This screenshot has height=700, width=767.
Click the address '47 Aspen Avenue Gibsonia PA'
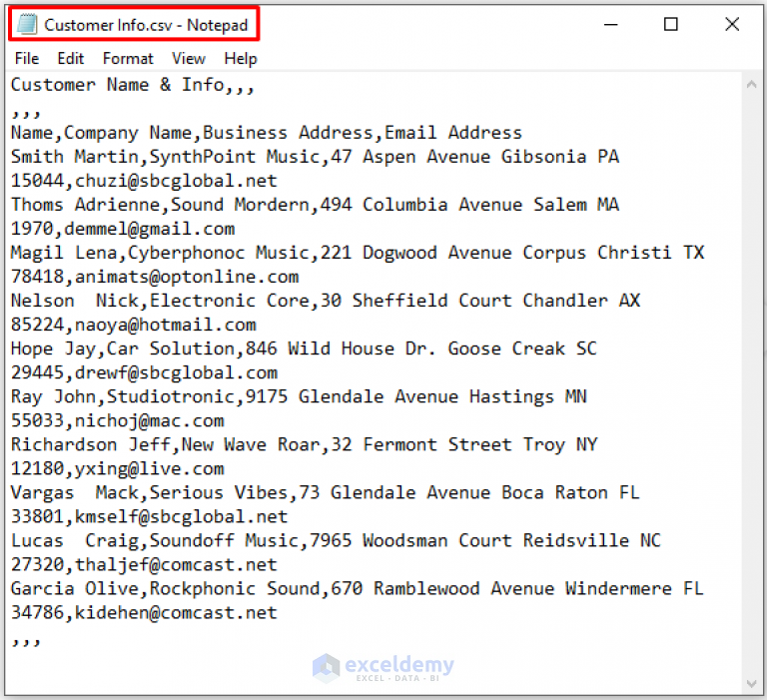click(474, 157)
